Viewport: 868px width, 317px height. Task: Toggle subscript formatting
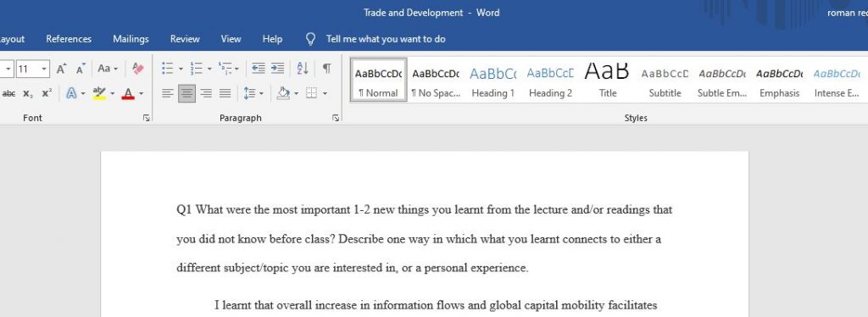28,93
